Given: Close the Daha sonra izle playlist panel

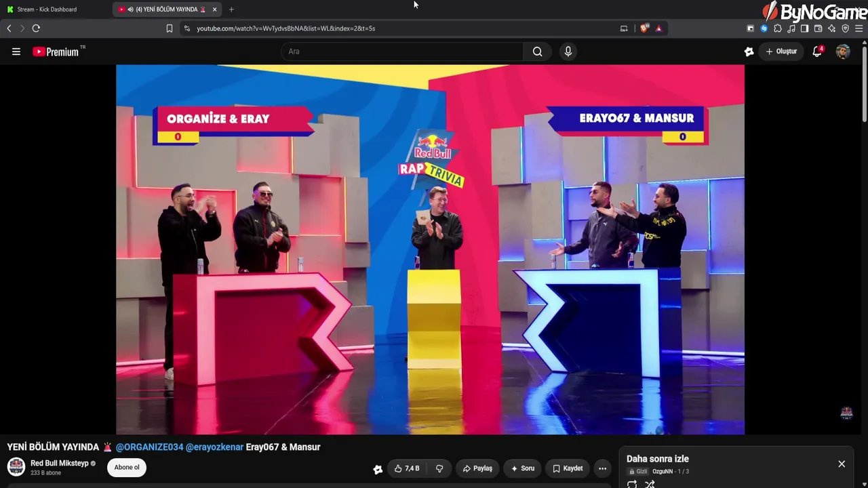Looking at the screenshot, I should pos(842,464).
